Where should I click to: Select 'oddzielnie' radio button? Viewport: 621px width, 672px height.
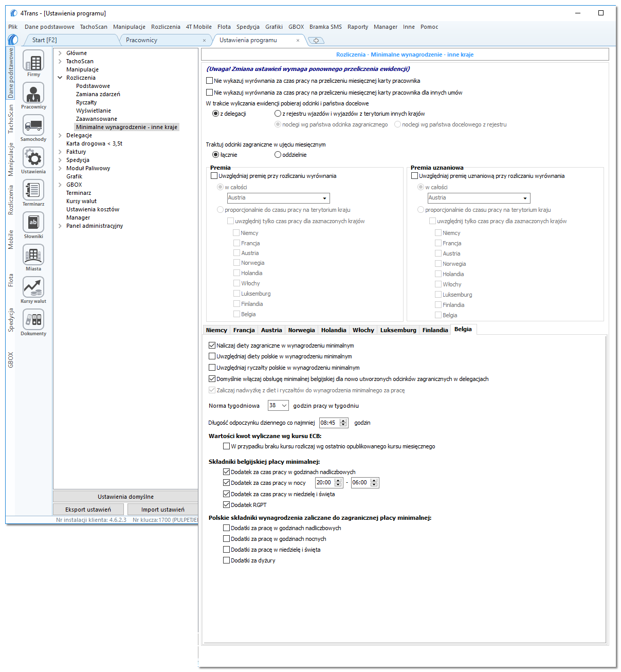278,155
